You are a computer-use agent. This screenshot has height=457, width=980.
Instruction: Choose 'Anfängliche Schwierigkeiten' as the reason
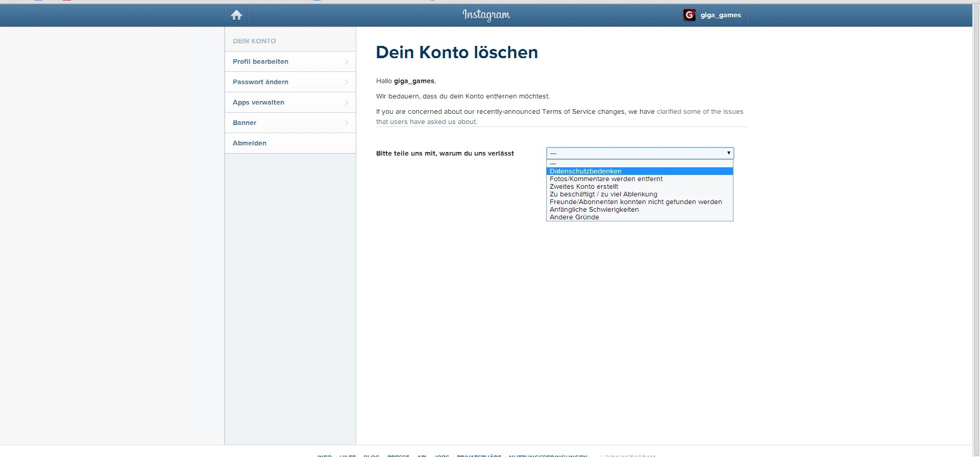click(x=640, y=210)
